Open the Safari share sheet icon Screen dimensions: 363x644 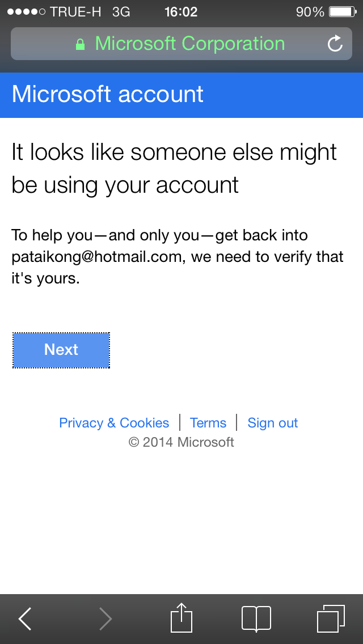click(181, 617)
